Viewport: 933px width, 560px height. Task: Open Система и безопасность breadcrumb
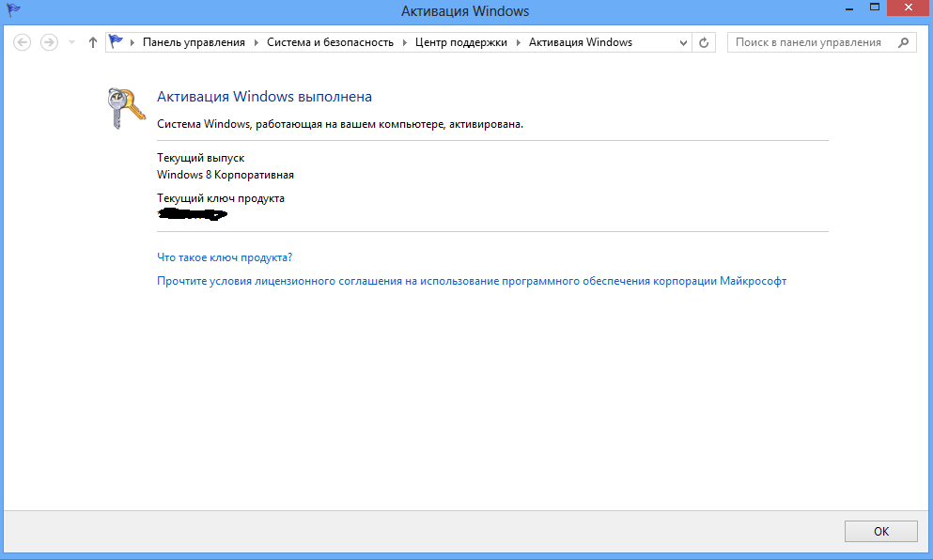click(330, 42)
